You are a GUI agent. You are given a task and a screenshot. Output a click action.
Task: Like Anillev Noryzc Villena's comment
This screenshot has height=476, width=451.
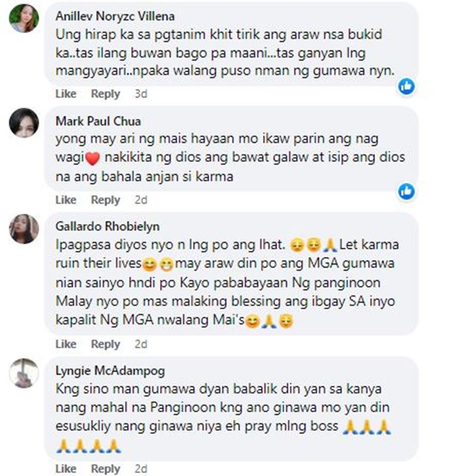click(x=66, y=94)
